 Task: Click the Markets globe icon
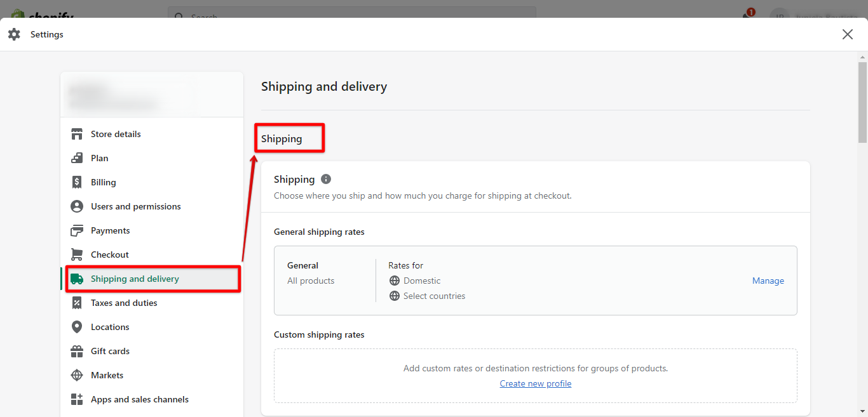click(x=77, y=375)
